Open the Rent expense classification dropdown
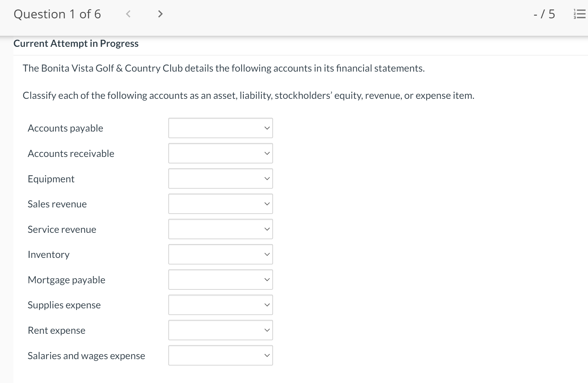 click(220, 330)
